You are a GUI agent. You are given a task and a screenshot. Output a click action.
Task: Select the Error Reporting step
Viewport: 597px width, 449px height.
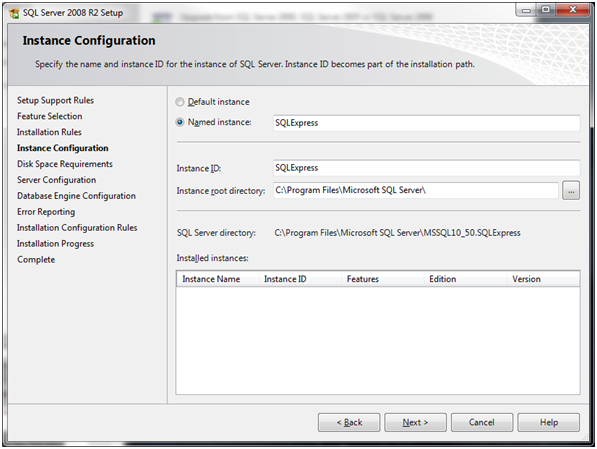pos(46,212)
